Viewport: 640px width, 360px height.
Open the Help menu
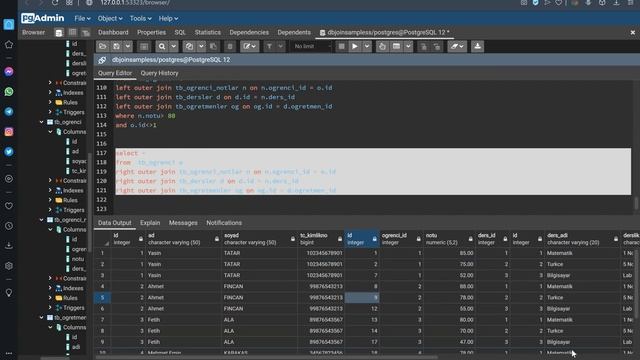(168, 18)
